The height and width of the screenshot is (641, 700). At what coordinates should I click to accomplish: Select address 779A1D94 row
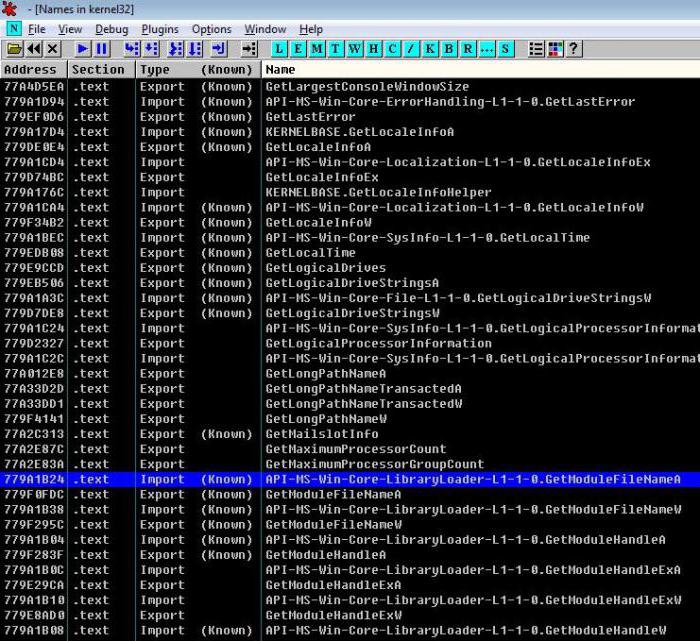tap(350, 102)
